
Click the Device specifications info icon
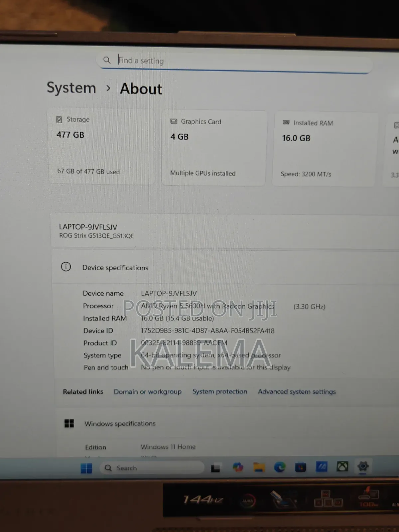(66, 267)
